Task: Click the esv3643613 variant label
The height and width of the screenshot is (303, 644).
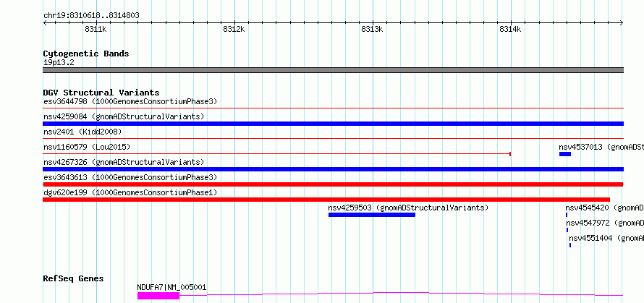Action: pos(130,177)
